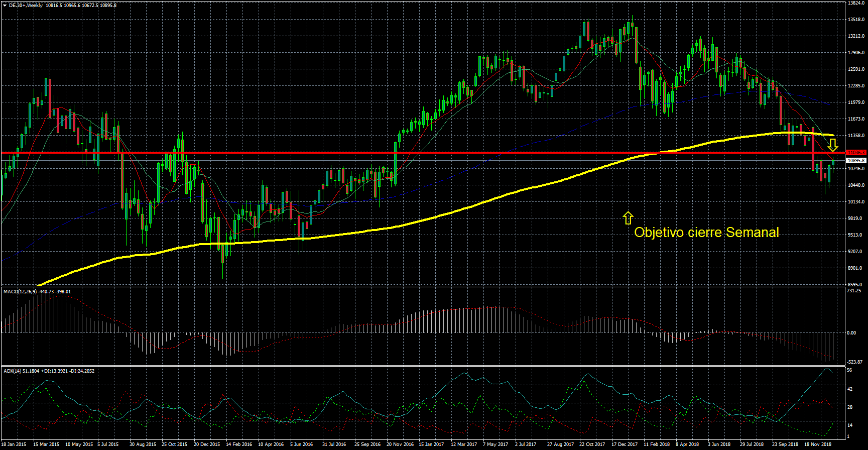Click the 20 Nov 2016 date on the time axis
The width and height of the screenshot is (868, 450).
[x=400, y=444]
